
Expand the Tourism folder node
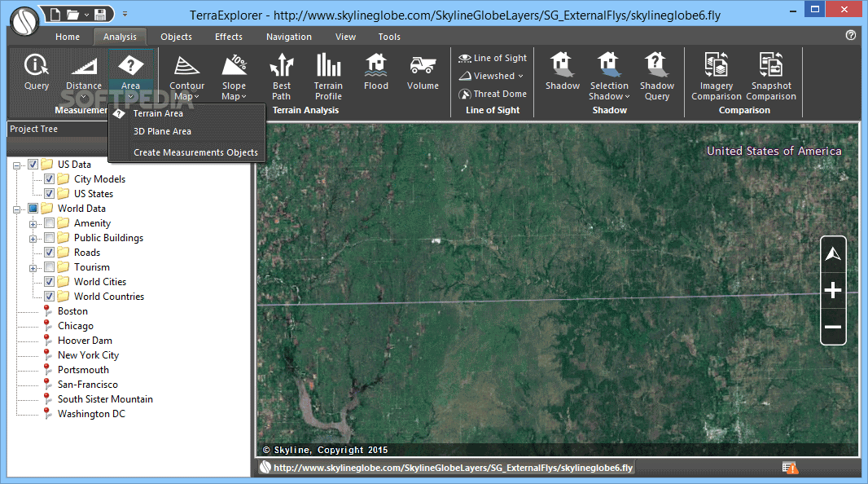click(33, 268)
